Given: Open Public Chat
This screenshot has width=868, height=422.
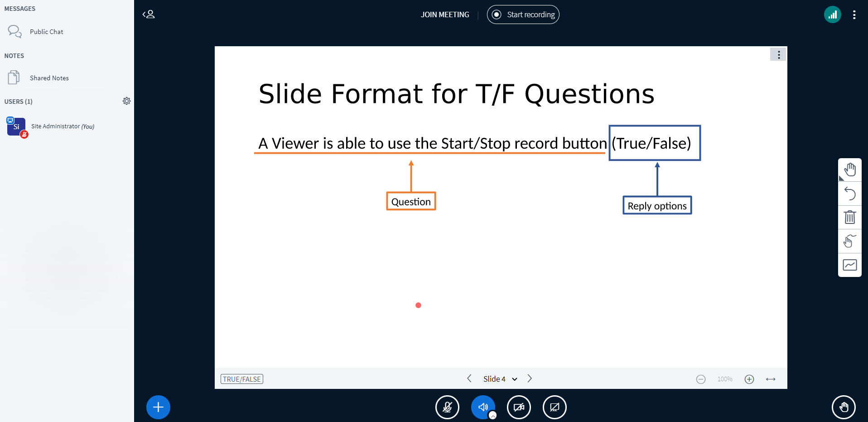Looking at the screenshot, I should click(46, 32).
